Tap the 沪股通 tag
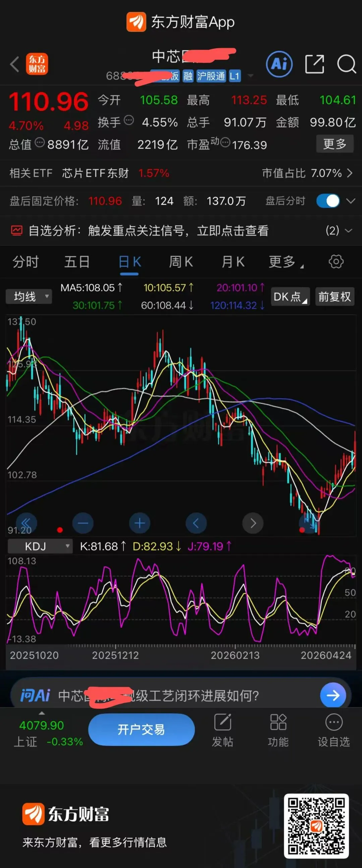The height and width of the screenshot is (868, 362). (211, 76)
